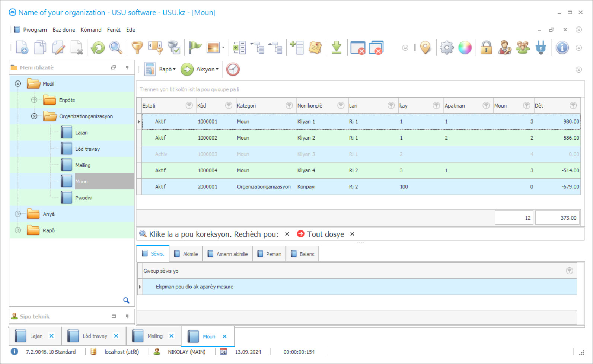Open the Kòmand menu
The width and height of the screenshot is (593, 364).
[91, 30]
